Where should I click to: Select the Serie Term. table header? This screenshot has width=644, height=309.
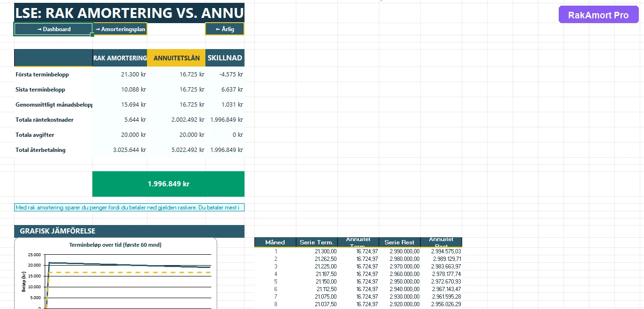[x=317, y=242]
